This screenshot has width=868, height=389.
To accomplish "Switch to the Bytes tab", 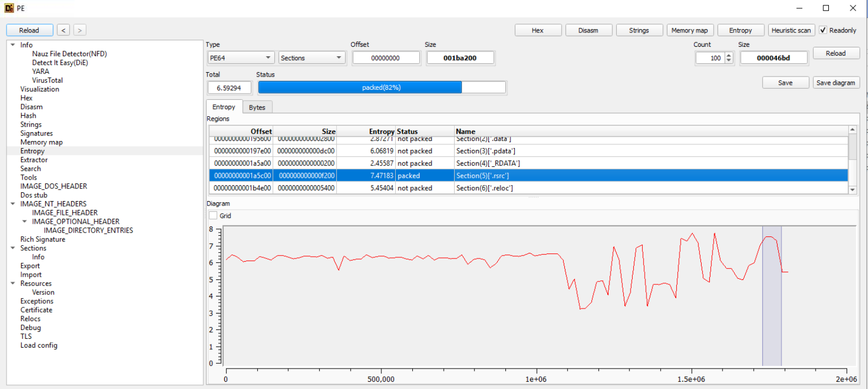I will (x=257, y=107).
